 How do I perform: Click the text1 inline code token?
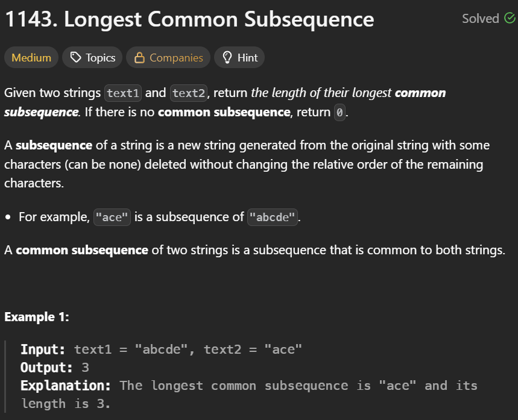click(x=123, y=93)
